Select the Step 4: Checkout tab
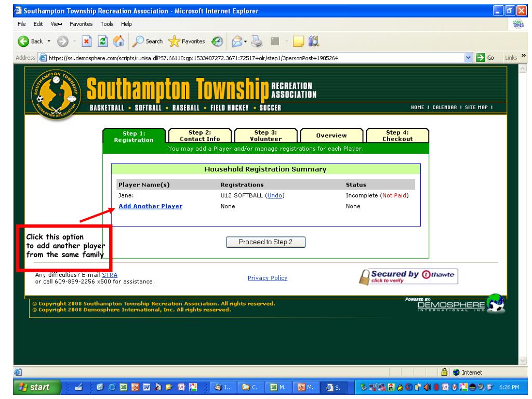 click(397, 136)
